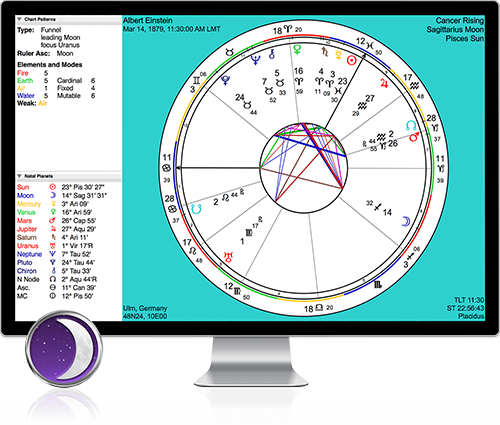
Task: Click the purple moon app icon
Action: 64,349
